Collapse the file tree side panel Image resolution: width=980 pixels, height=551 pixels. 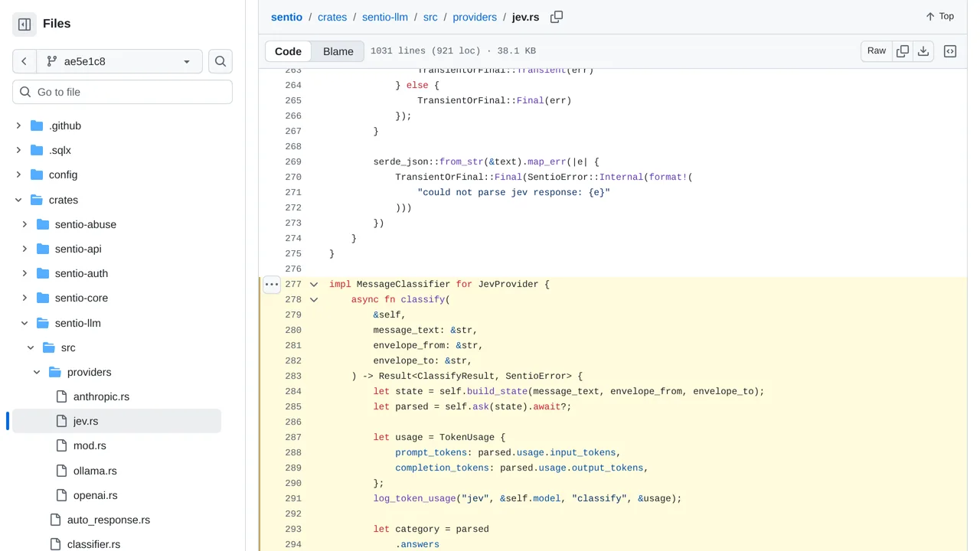[24, 24]
